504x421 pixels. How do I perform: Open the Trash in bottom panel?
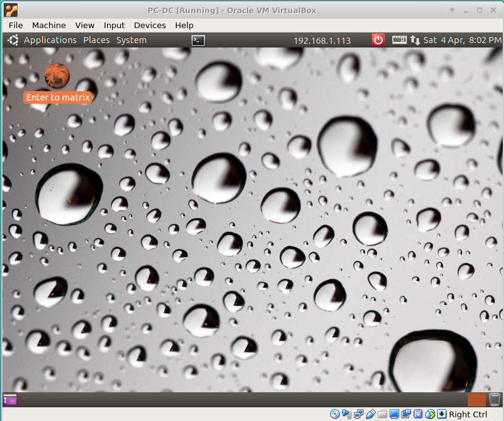point(495,400)
